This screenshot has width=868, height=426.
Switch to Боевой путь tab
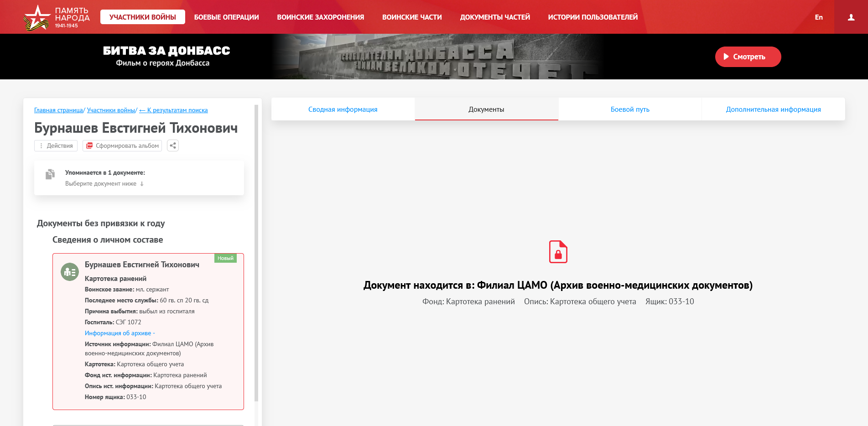(x=629, y=109)
